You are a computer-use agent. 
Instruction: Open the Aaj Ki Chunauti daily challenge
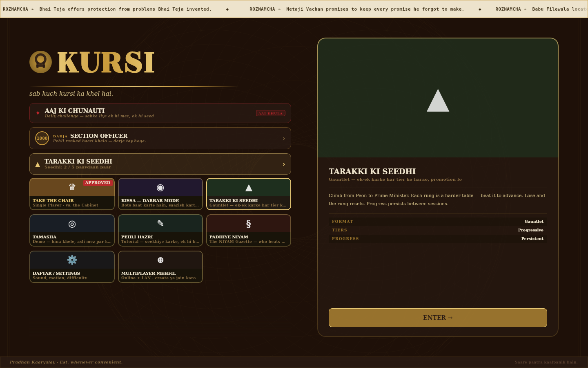point(160,113)
